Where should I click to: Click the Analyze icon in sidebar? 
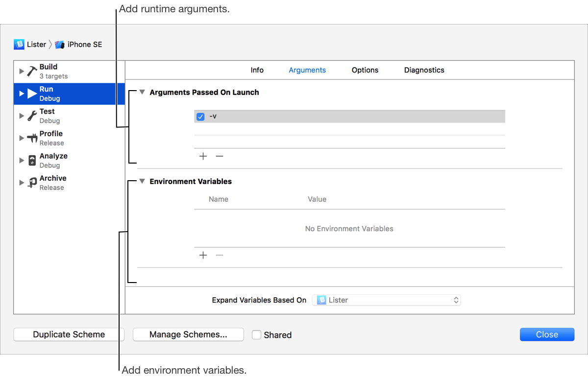(32, 161)
